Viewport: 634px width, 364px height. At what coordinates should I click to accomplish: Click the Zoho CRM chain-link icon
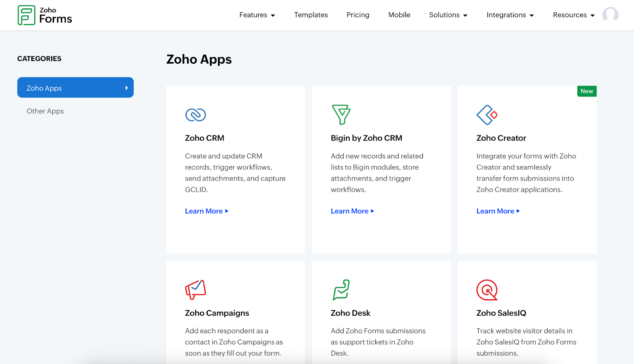[195, 115]
